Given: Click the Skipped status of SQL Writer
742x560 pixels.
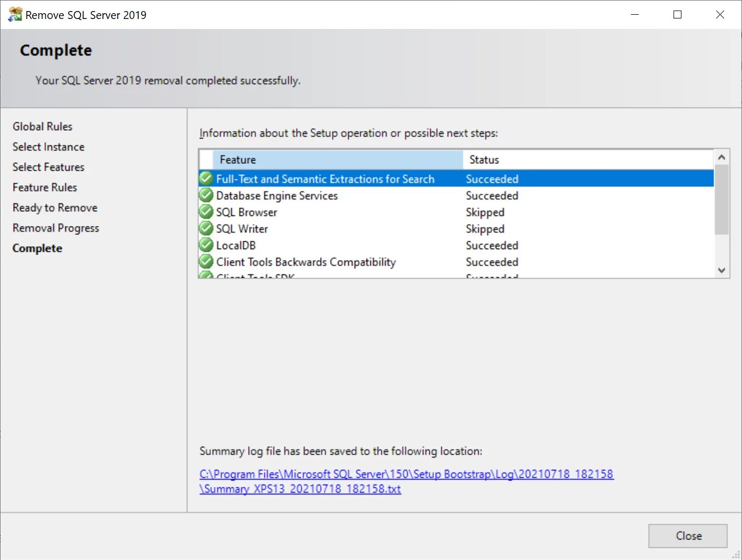Looking at the screenshot, I should click(x=485, y=229).
